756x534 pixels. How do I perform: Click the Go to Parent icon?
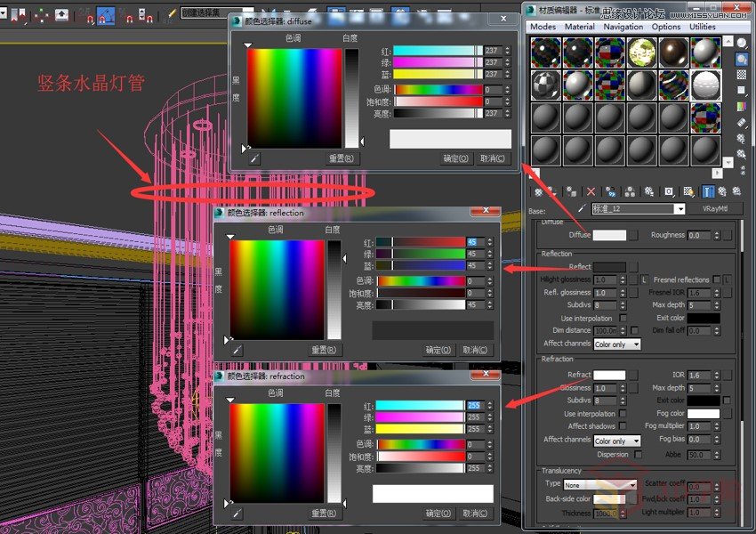pyautogui.click(x=723, y=191)
